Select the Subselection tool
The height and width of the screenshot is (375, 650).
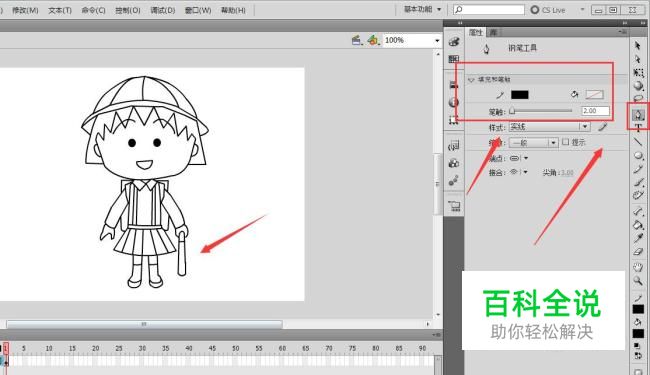click(638, 59)
